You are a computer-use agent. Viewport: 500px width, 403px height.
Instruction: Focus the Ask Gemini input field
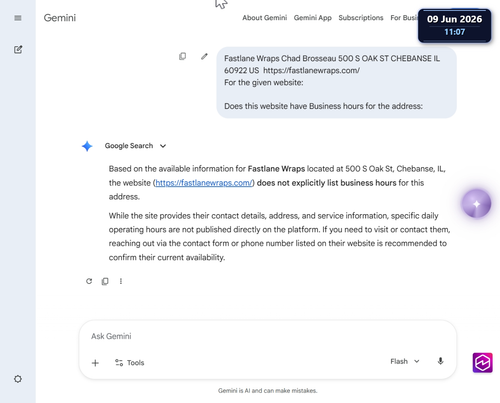(268, 336)
